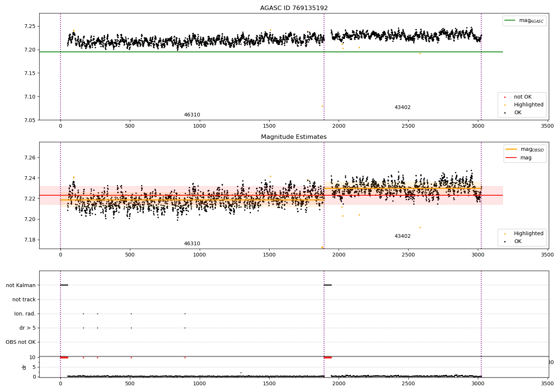Click the 7.22 tick on Magnitude Estimates plot
560x392 pixels.
[x=30, y=199]
